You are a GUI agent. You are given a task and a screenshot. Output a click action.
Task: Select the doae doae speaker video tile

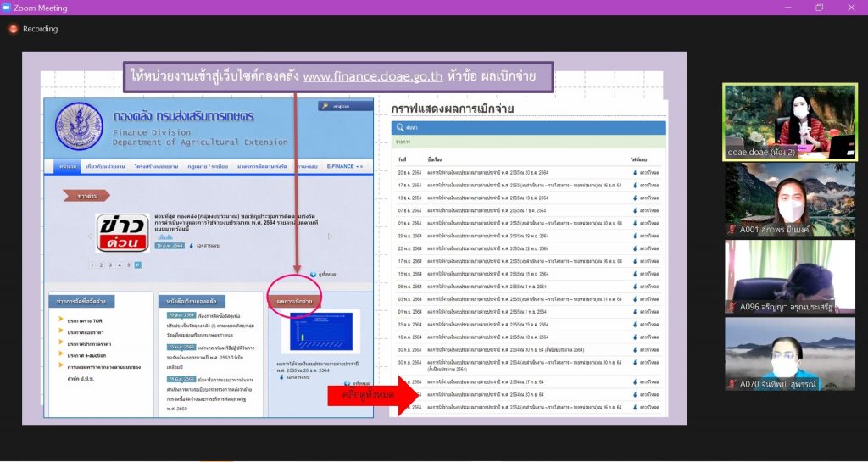pos(789,121)
